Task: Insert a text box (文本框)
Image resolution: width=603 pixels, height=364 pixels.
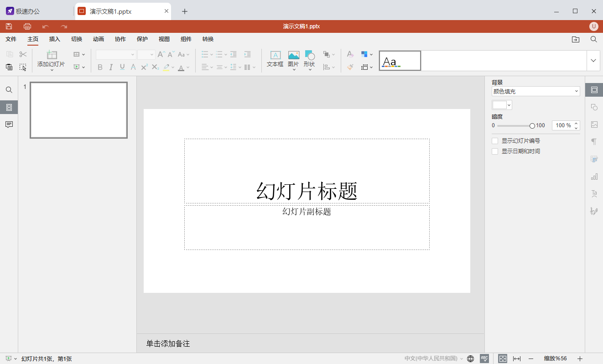Action: coord(275,59)
